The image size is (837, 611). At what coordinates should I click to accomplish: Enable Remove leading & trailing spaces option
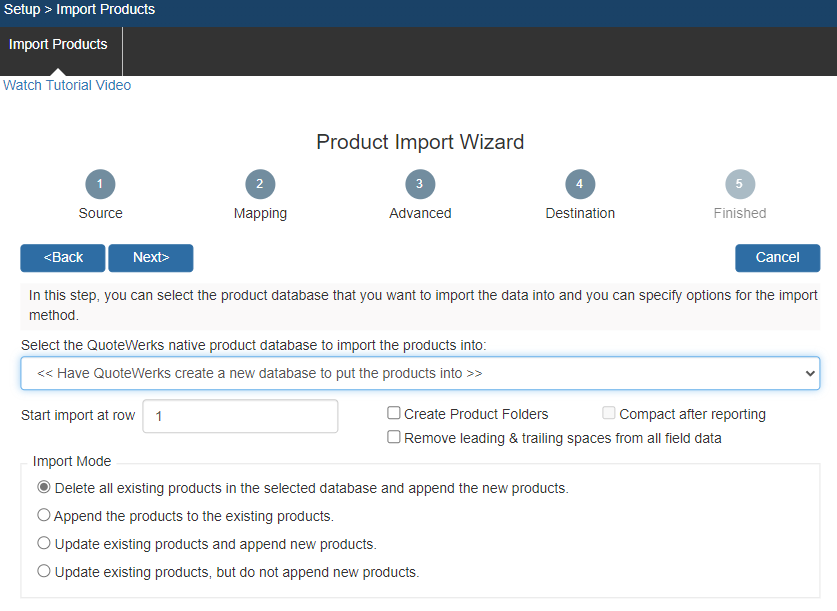click(394, 438)
